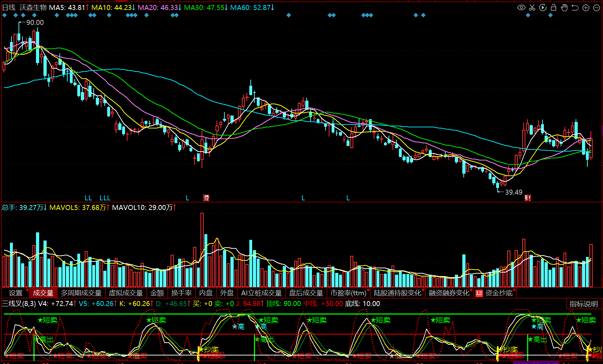The width and height of the screenshot is (603, 364).
Task: Select the 外盘 tab
Action: click(x=227, y=293)
